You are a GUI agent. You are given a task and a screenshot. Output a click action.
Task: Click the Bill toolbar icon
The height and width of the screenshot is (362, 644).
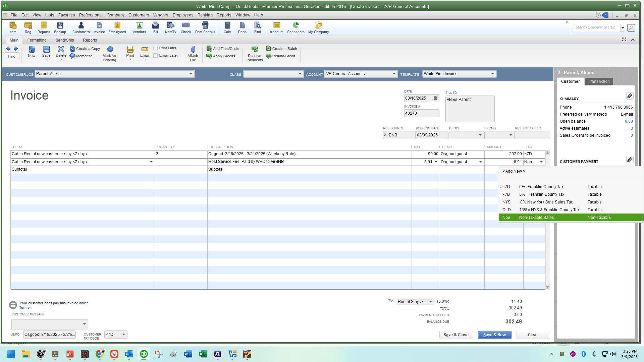tap(156, 27)
